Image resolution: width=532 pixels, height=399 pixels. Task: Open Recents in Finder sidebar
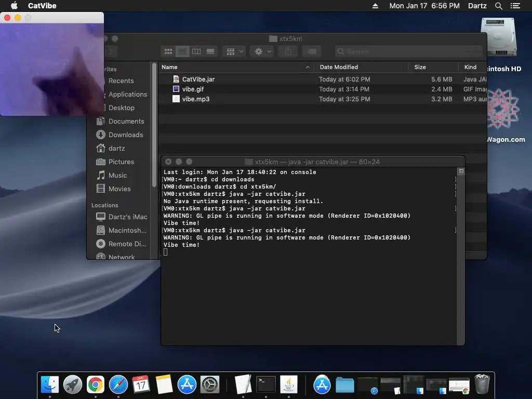[121, 81]
